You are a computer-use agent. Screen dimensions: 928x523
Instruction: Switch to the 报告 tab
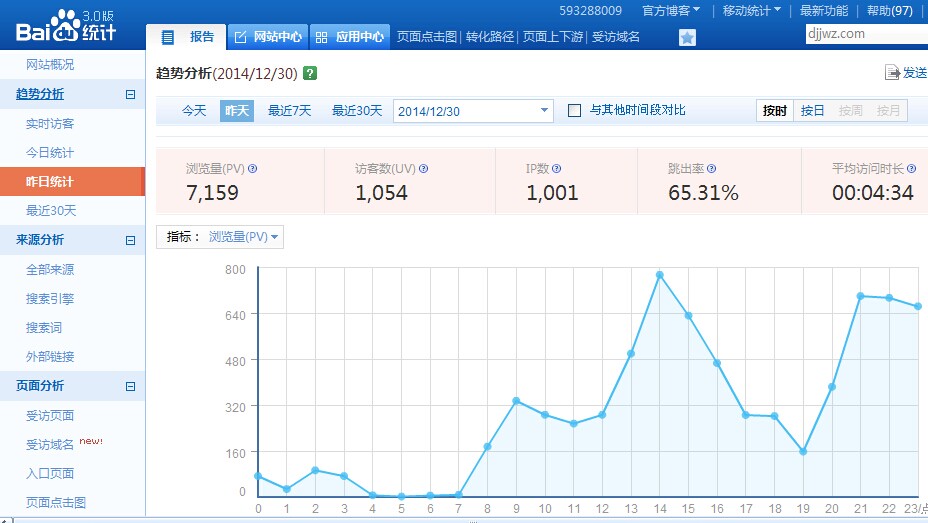click(185, 37)
